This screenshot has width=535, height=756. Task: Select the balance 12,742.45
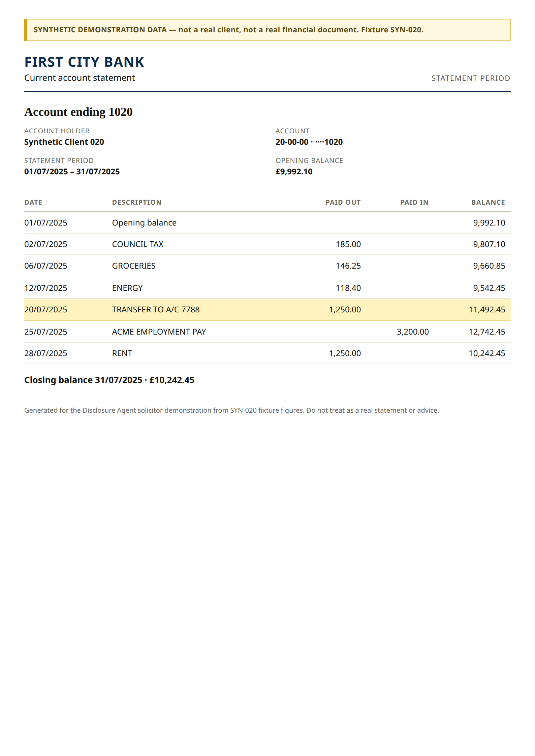[487, 332]
